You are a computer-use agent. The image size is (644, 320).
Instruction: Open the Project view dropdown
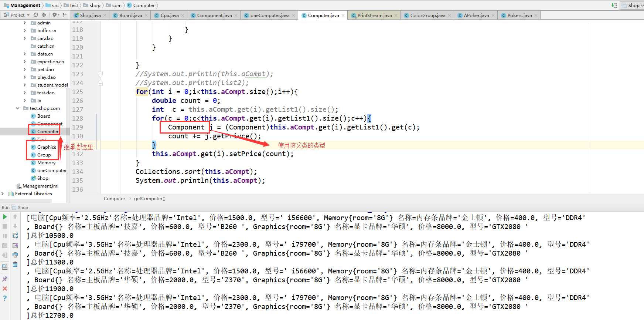tap(17, 15)
